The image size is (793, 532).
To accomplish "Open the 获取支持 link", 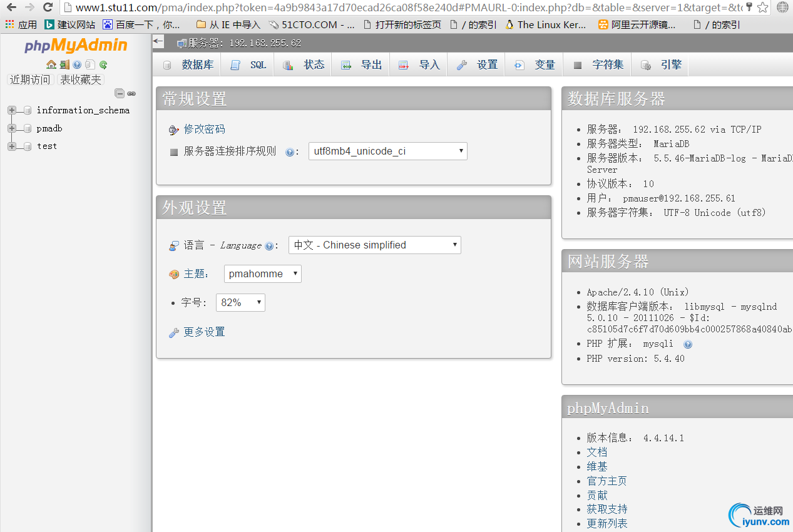I will click(x=607, y=509).
